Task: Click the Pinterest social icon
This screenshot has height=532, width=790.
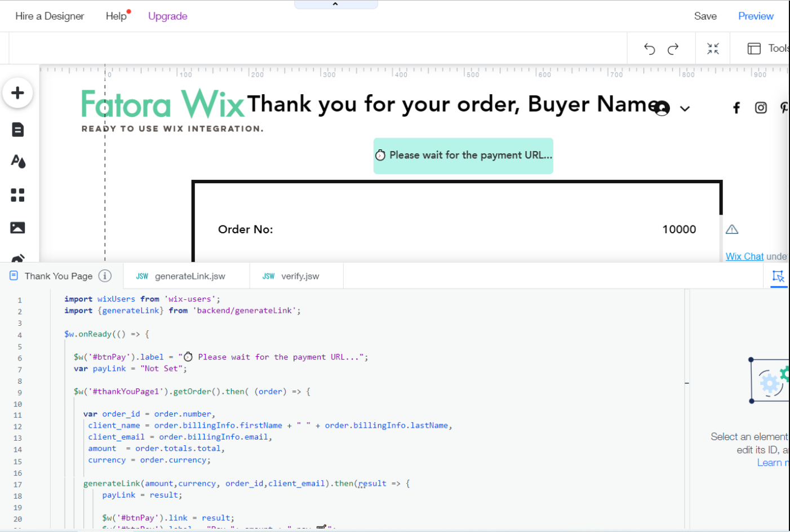Action: (x=784, y=108)
